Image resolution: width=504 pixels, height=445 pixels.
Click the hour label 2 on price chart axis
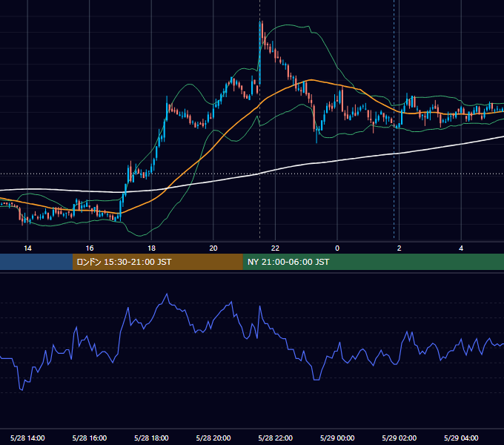(399, 248)
